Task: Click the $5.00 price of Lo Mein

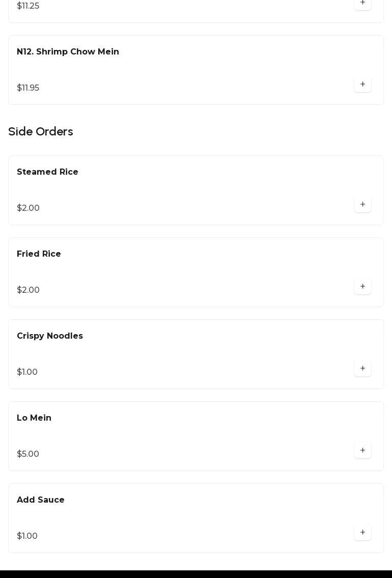Action: [x=28, y=454]
